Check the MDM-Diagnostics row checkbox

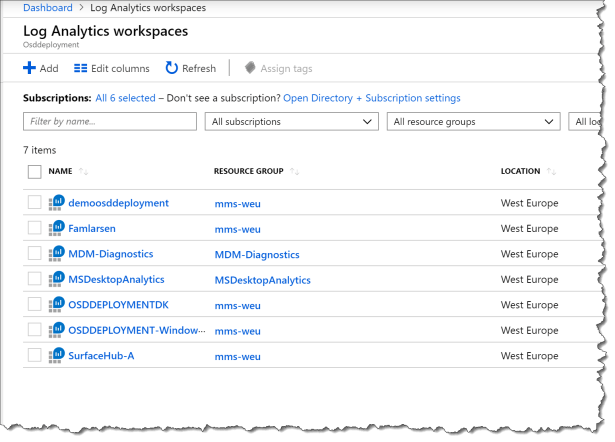tap(35, 253)
